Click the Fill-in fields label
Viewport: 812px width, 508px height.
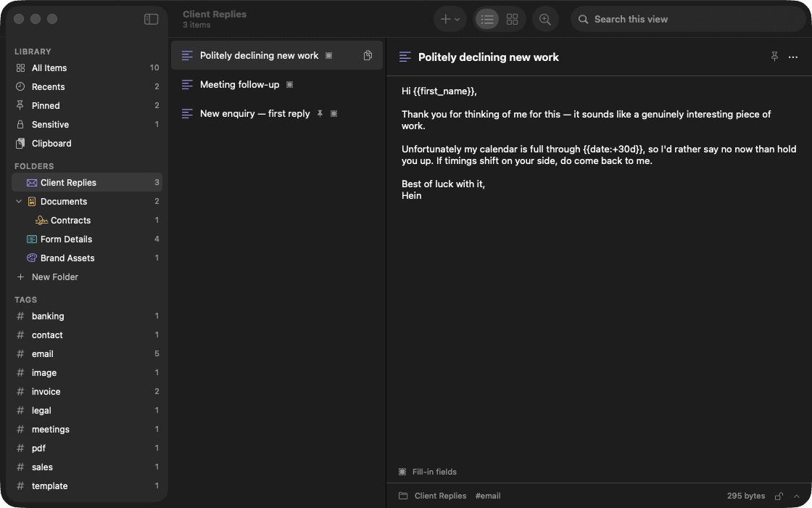tap(434, 472)
